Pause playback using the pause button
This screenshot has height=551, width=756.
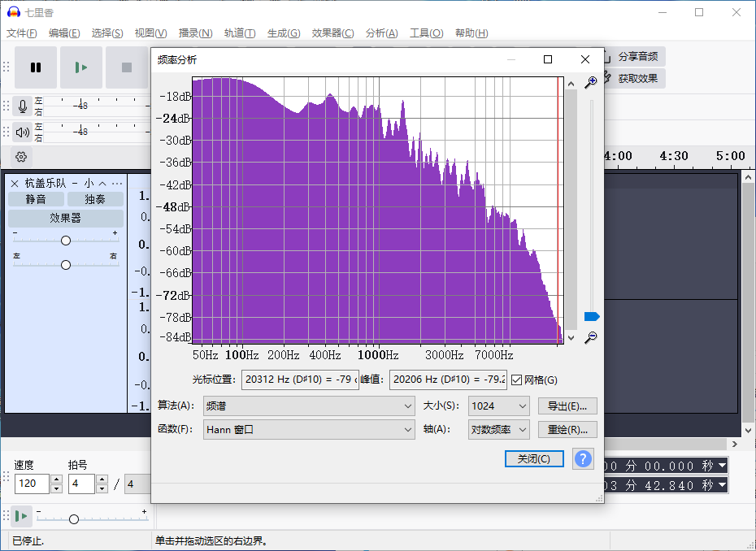point(36,67)
